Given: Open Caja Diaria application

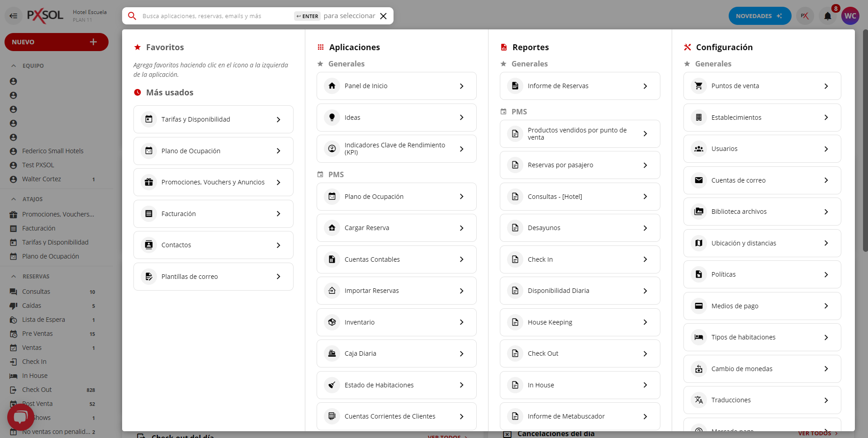Looking at the screenshot, I should coord(396,353).
